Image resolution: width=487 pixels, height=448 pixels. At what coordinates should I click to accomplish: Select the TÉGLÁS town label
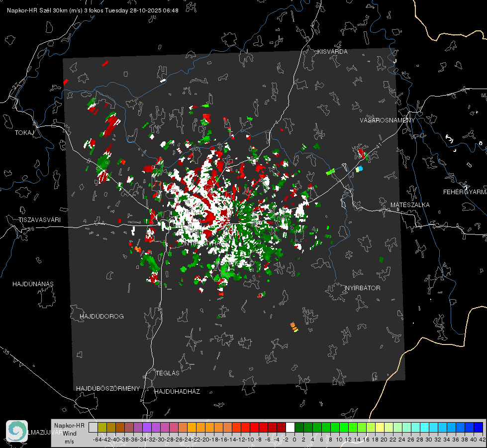coord(168,373)
